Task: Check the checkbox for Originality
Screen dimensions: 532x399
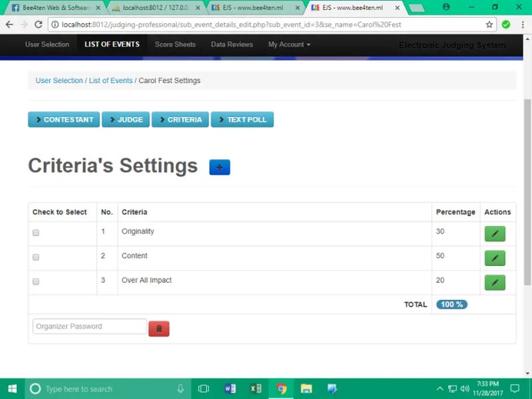Action: [35, 233]
